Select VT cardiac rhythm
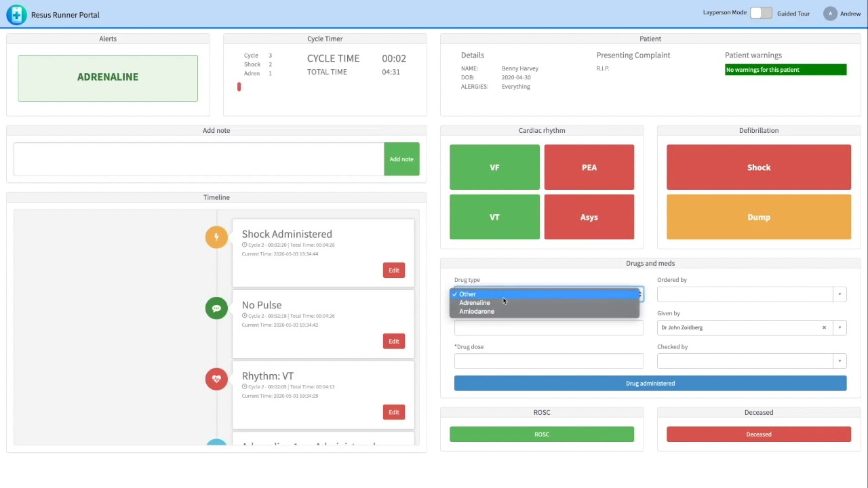Image resolution: width=868 pixels, height=488 pixels. point(494,217)
